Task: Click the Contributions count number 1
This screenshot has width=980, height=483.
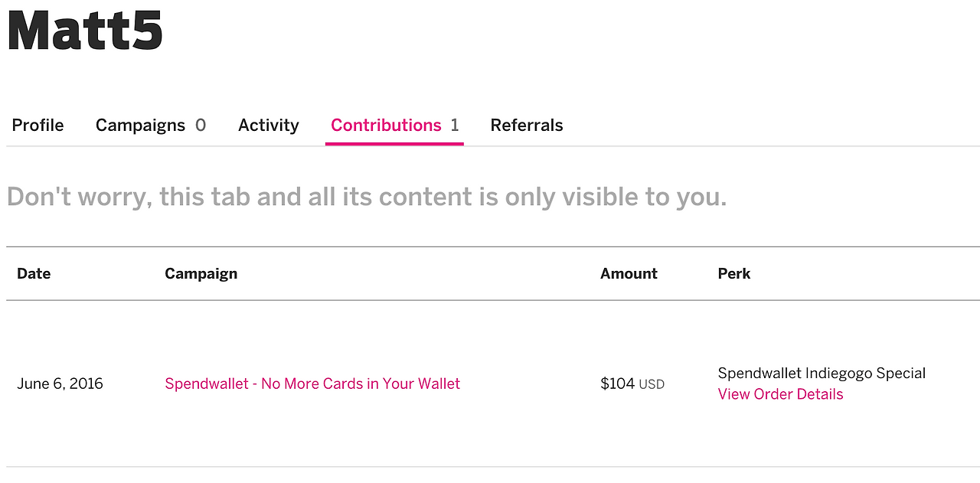Action: coord(455,126)
